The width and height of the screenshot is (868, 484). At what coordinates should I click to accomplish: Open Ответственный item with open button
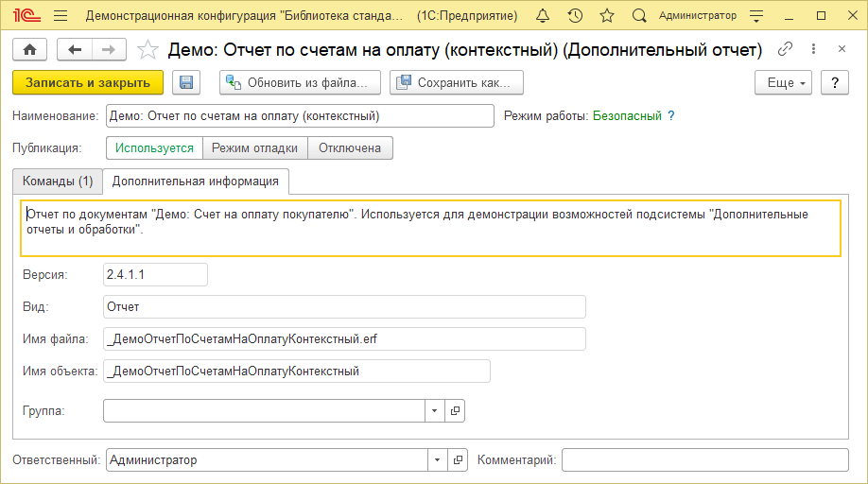(458, 459)
